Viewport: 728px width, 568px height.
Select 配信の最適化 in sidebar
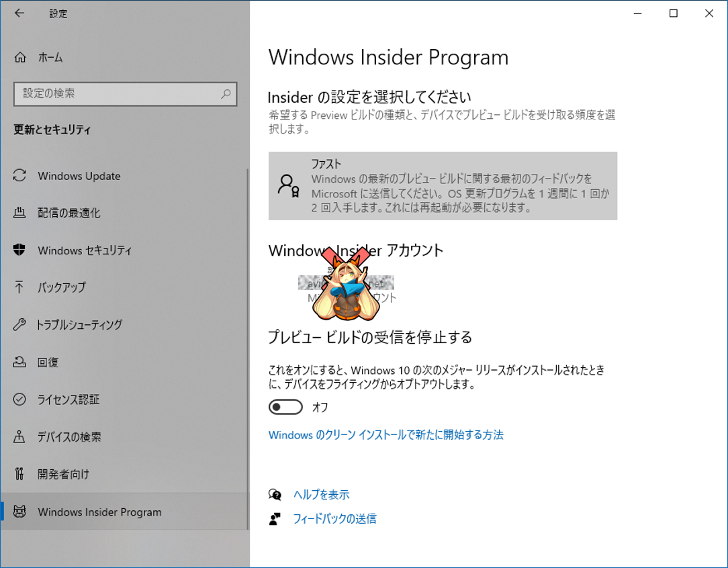(x=124, y=213)
